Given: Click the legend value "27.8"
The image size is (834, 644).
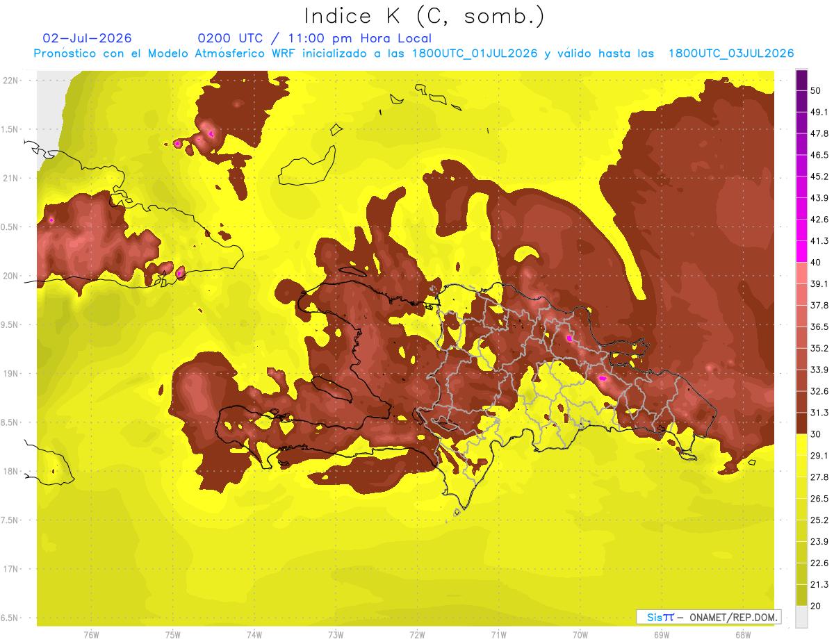Looking at the screenshot, I should click(x=820, y=477).
